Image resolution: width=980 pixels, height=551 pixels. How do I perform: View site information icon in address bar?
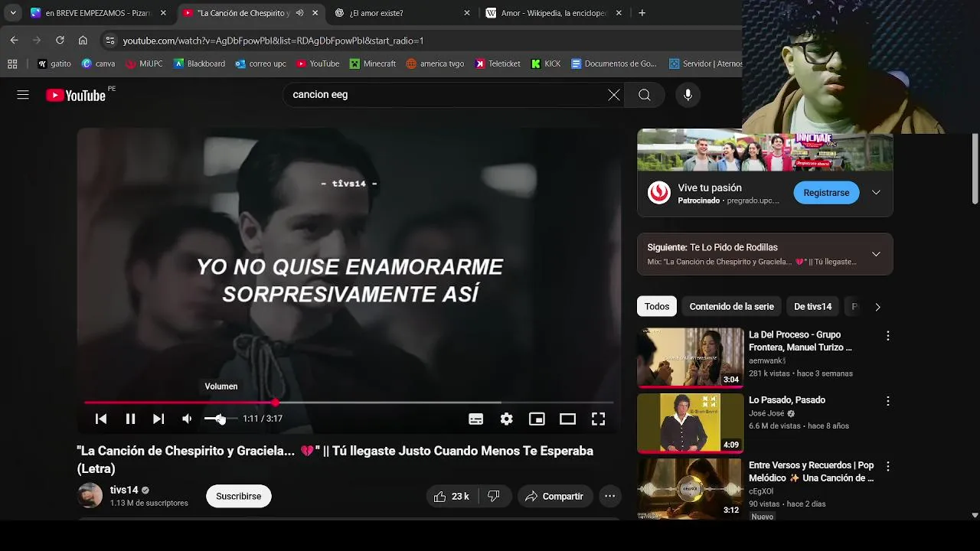110,41
